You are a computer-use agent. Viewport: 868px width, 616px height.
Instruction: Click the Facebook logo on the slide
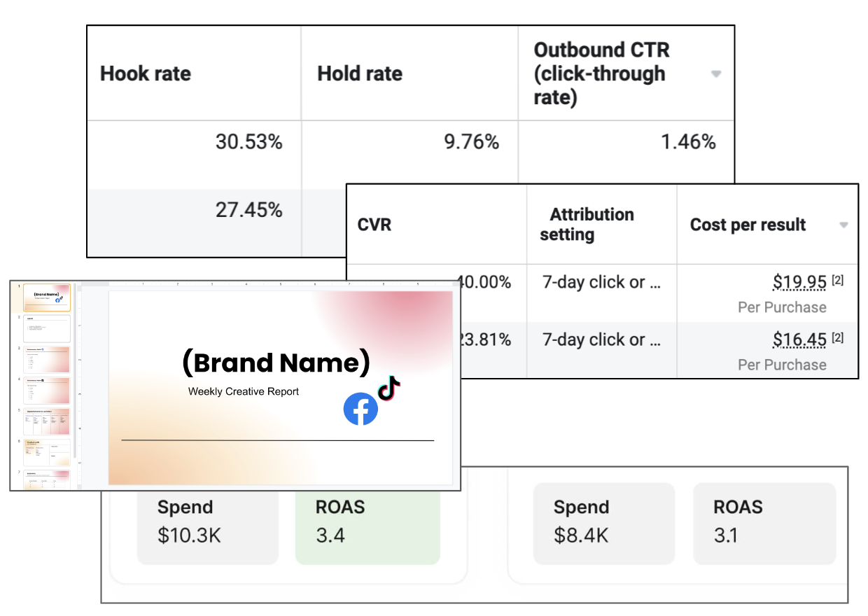[360, 409]
